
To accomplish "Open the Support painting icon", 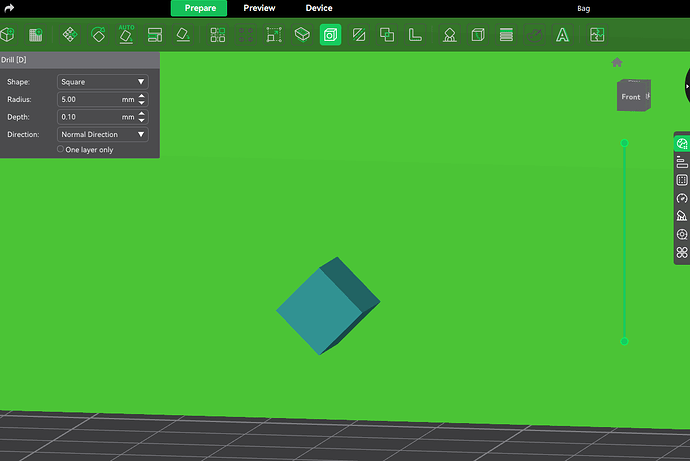I will point(450,35).
